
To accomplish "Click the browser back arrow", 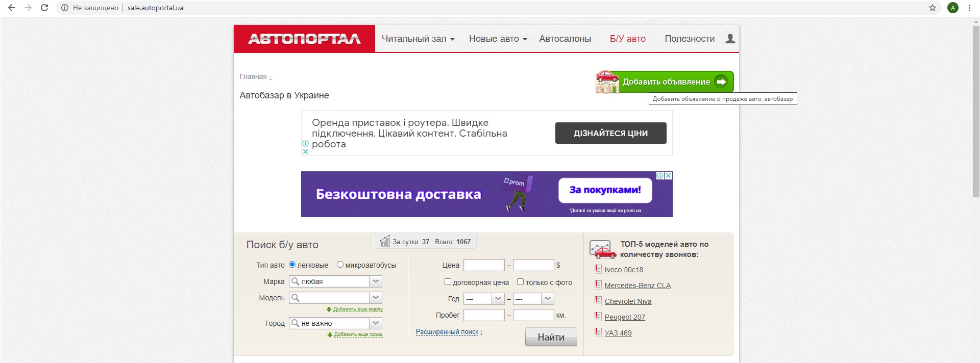I will [12, 8].
